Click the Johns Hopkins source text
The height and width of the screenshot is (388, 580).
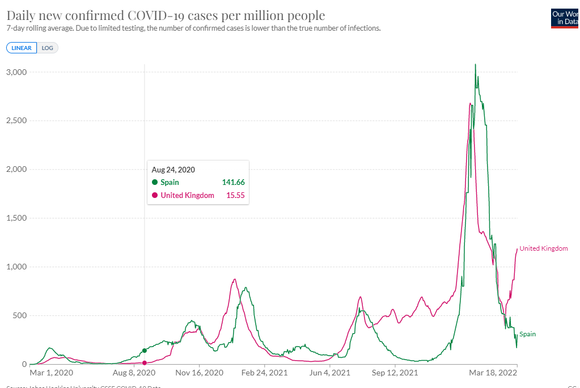click(84, 386)
